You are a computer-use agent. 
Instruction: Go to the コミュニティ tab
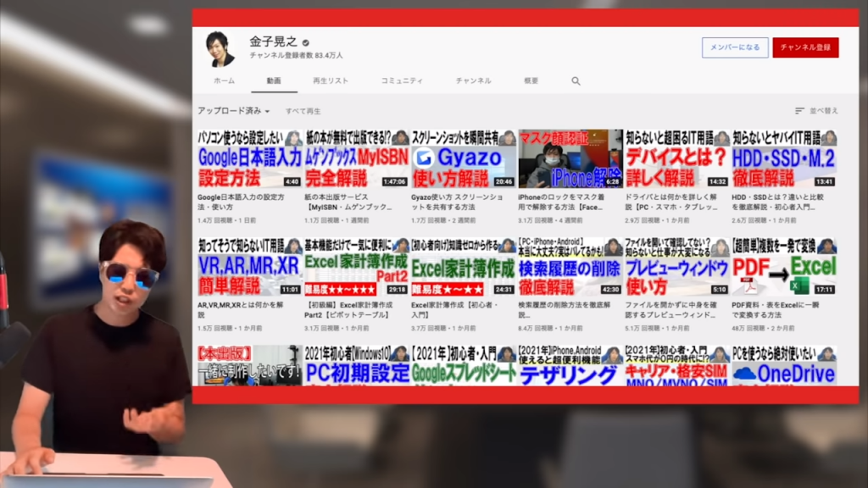pos(402,80)
